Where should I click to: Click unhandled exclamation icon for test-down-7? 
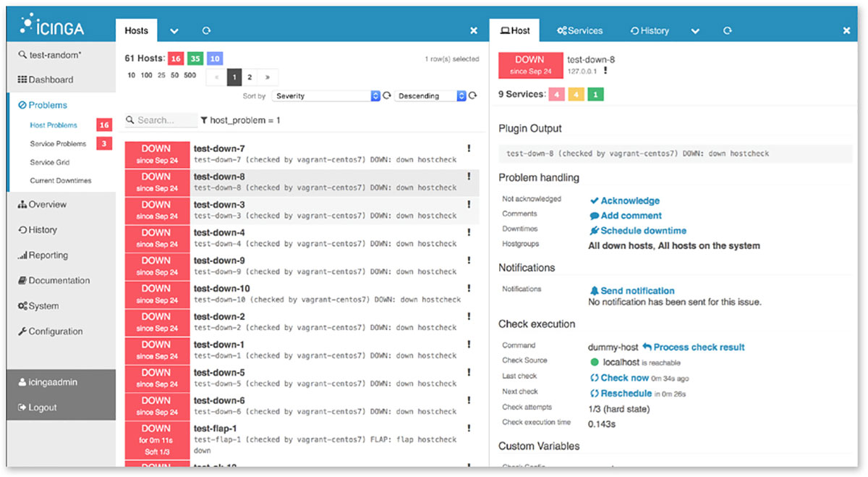click(x=469, y=148)
